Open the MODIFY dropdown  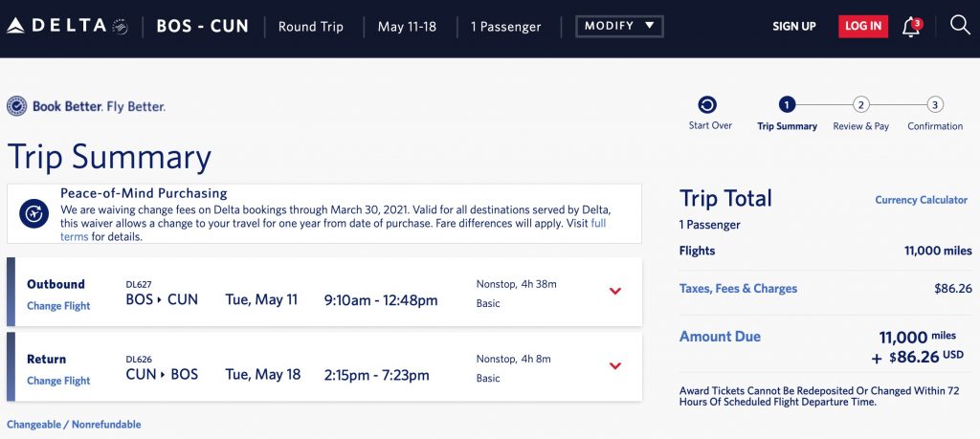pos(619,26)
